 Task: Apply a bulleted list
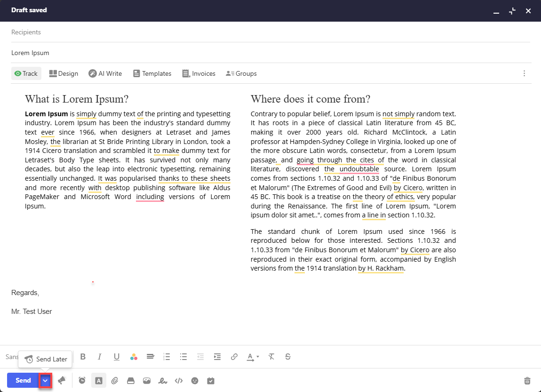click(183, 356)
